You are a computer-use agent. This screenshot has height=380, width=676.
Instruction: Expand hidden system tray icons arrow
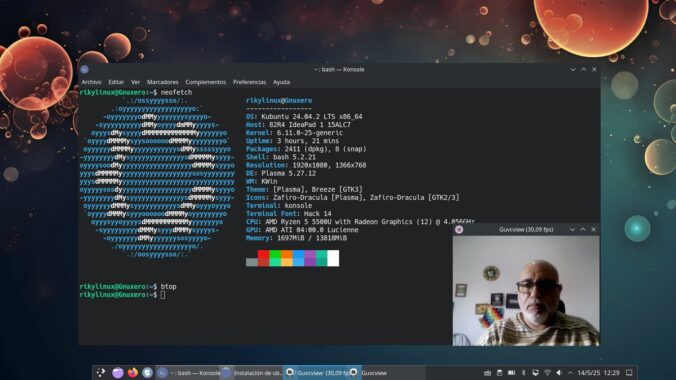click(570, 373)
